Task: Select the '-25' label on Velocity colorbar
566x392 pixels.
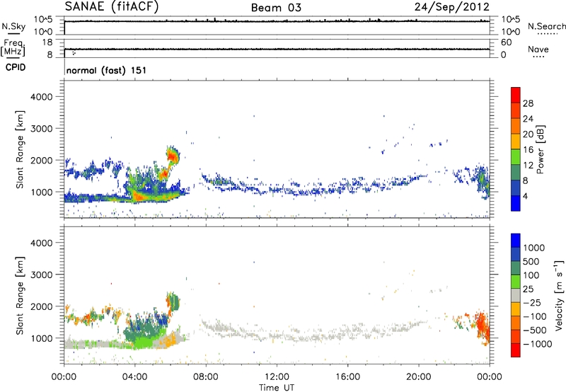Action: [x=533, y=302]
